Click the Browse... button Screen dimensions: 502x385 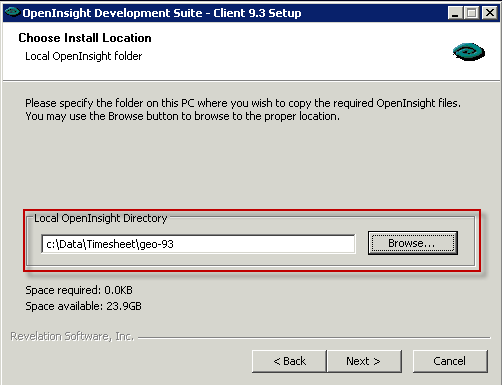pos(413,243)
